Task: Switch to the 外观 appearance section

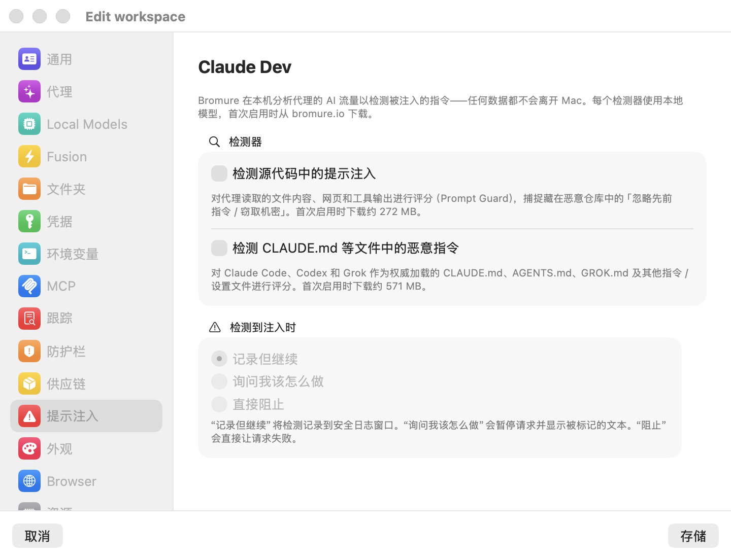Action: tap(86, 448)
